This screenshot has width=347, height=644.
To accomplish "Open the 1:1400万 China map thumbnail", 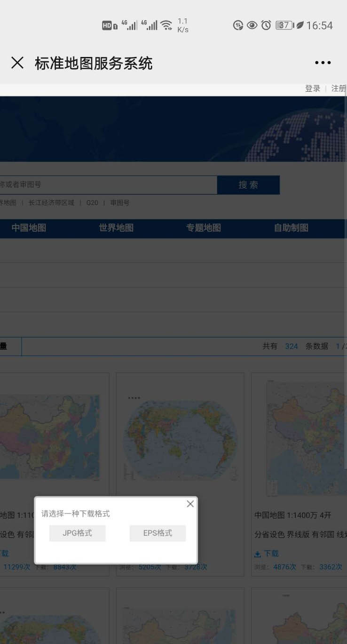I will [306, 438].
